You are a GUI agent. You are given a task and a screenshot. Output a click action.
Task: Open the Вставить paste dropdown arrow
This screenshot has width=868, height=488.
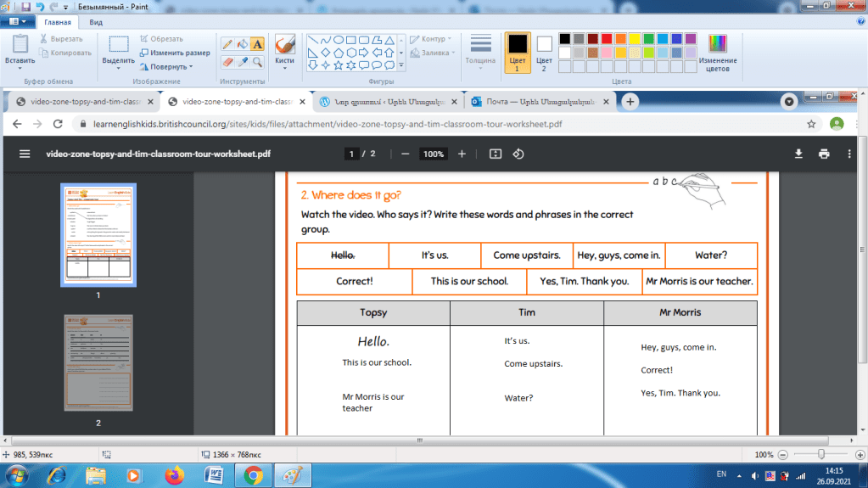click(x=20, y=67)
